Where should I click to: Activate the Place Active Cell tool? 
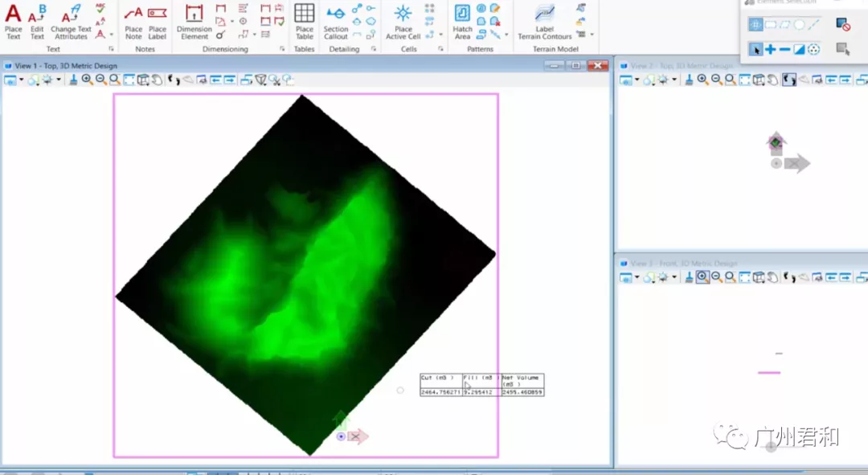click(x=403, y=23)
